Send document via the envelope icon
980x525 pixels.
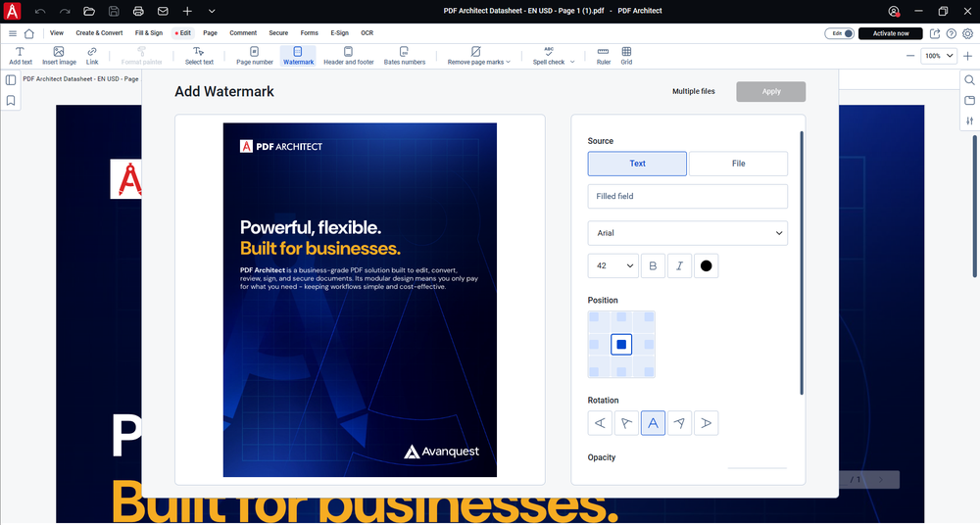tap(163, 11)
